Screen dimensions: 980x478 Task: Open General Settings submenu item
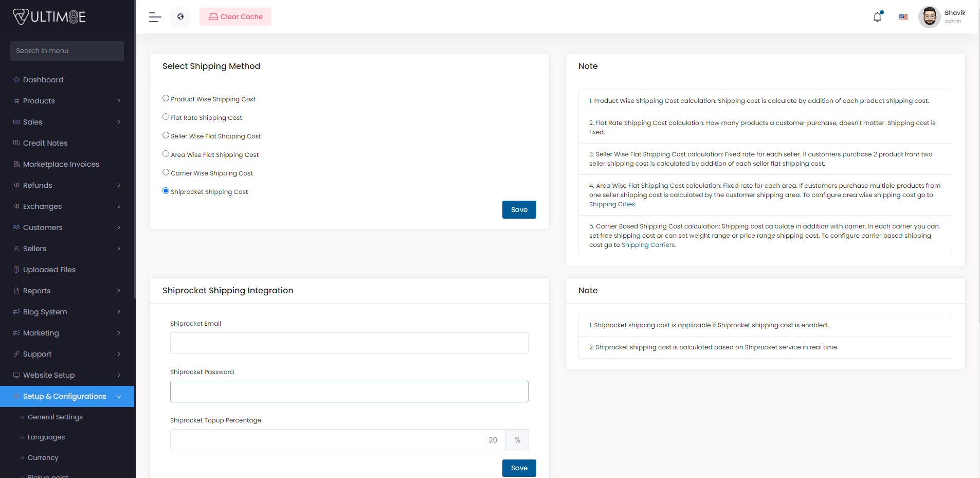coord(55,417)
